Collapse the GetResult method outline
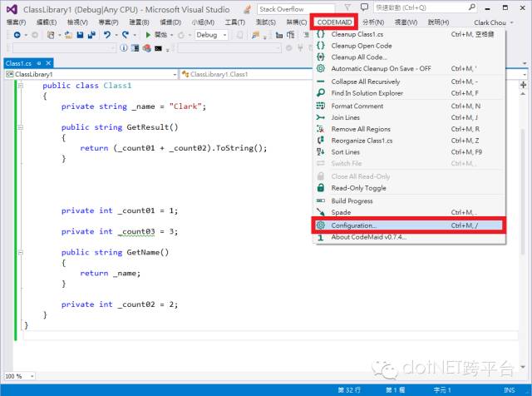Viewport: 532px width, 396px height. coord(20,127)
